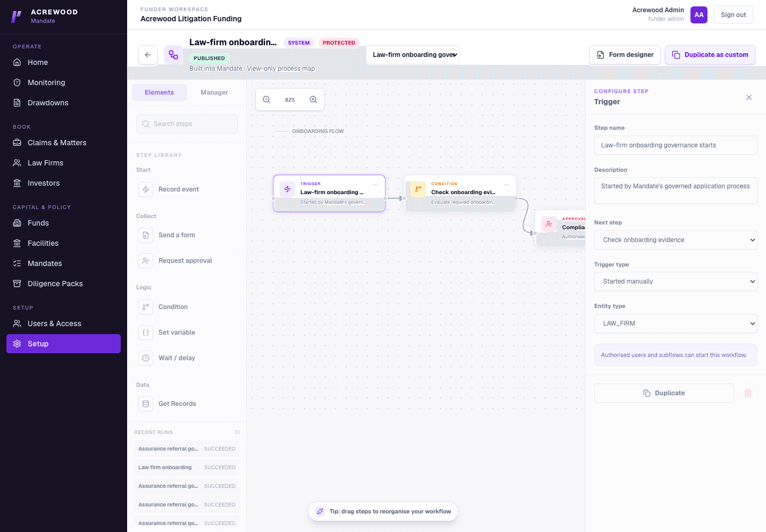Click the Mandates checklist icon
Image resolution: width=766 pixels, height=532 pixels.
pos(17,263)
